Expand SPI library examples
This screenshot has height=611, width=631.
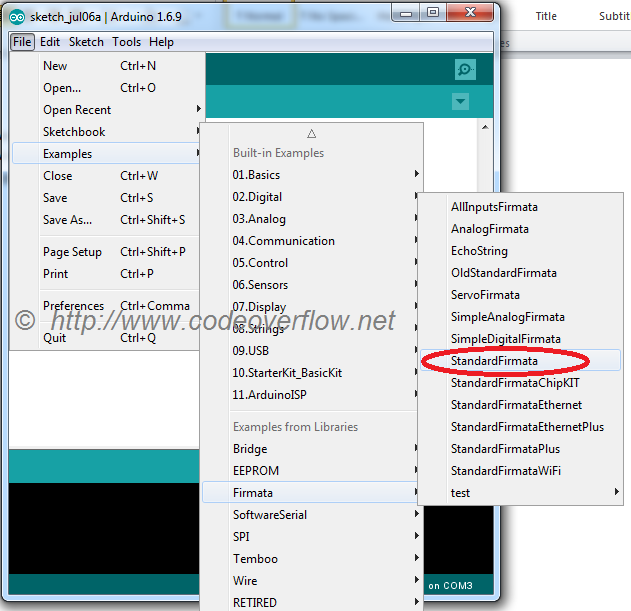311,537
